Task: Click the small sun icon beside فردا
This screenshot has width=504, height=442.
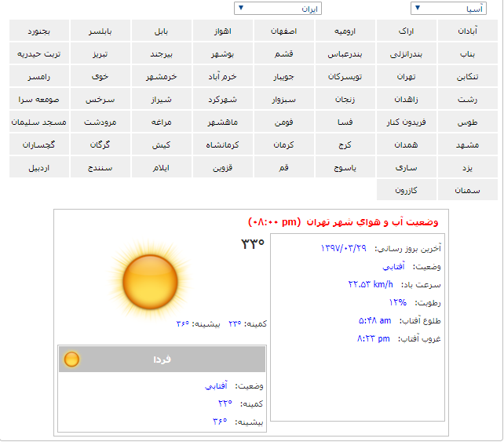Action: (x=71, y=359)
